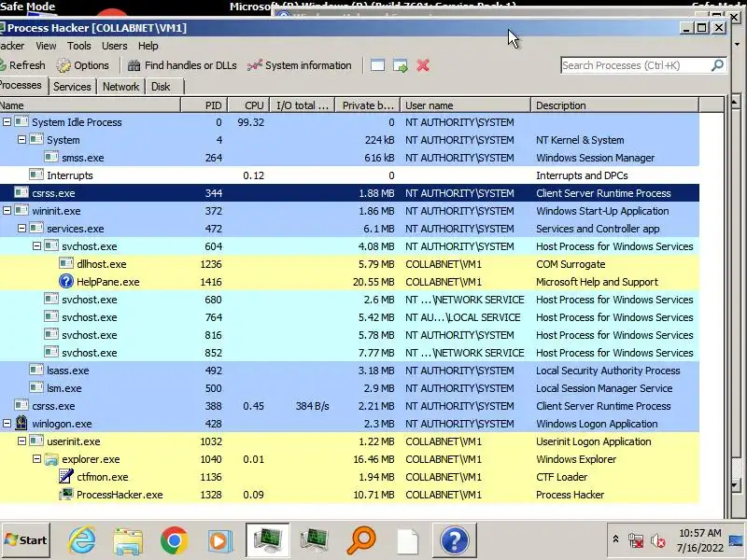Click the blank document taskbar icon

point(408,541)
